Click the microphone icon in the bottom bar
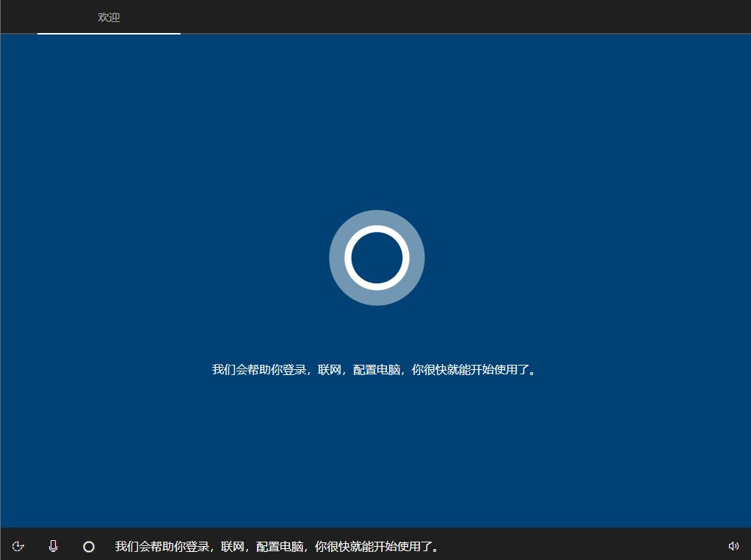Image resolution: width=751 pixels, height=560 pixels. point(52,546)
